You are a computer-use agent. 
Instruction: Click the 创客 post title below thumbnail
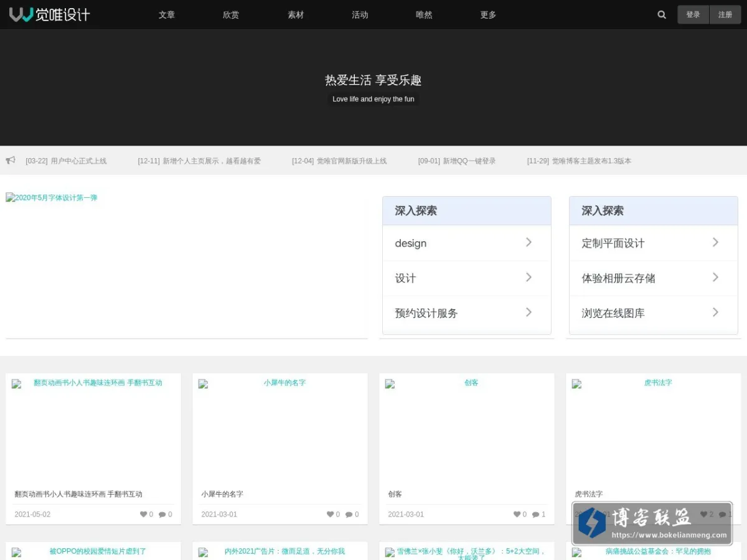point(395,494)
